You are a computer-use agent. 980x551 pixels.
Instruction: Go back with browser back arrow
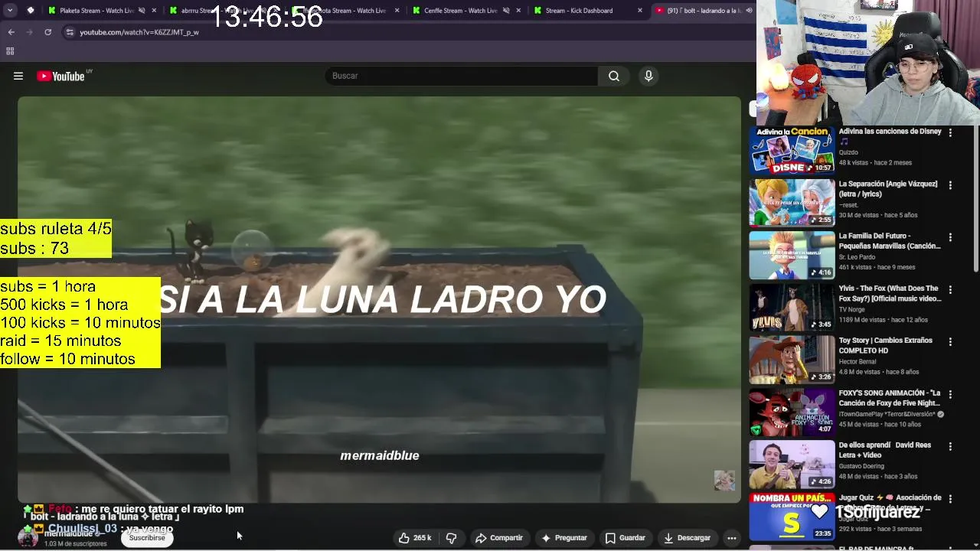click(11, 32)
